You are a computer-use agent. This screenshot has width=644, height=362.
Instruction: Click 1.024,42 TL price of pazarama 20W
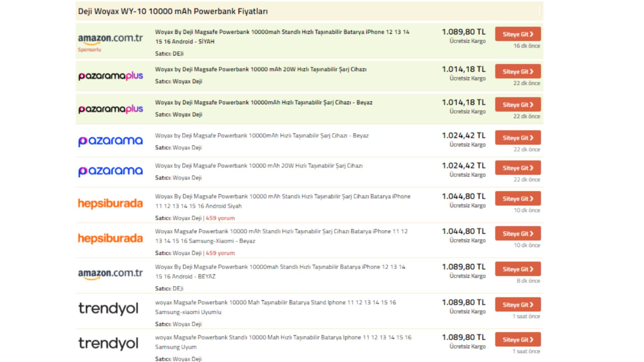pyautogui.click(x=464, y=166)
